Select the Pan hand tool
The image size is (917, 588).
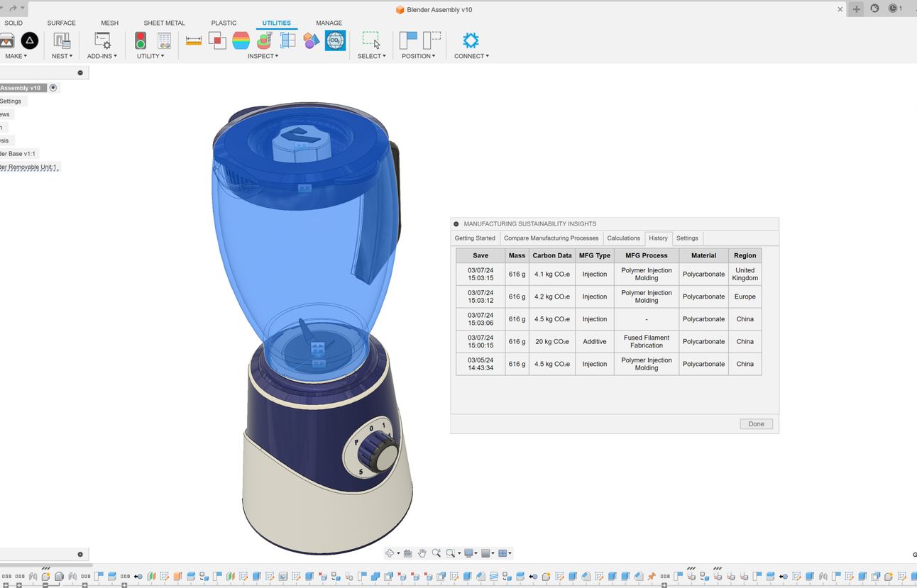pyautogui.click(x=422, y=553)
